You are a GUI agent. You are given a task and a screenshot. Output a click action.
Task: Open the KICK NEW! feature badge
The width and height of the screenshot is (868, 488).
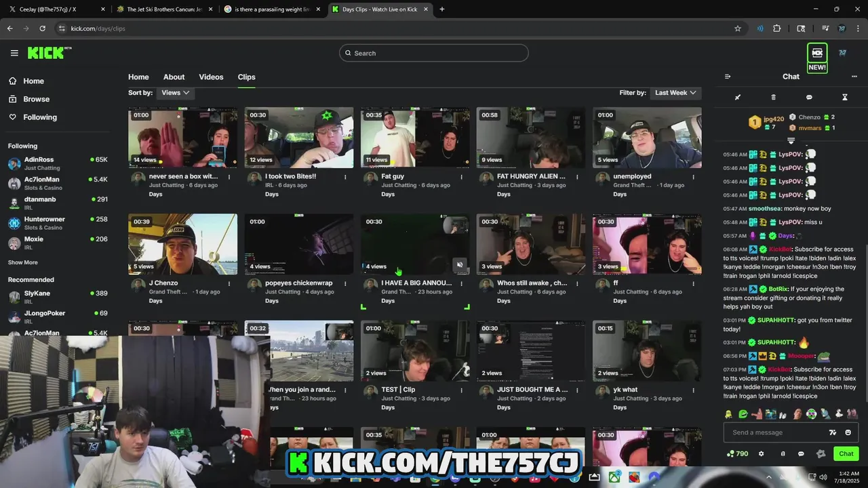coord(817,58)
